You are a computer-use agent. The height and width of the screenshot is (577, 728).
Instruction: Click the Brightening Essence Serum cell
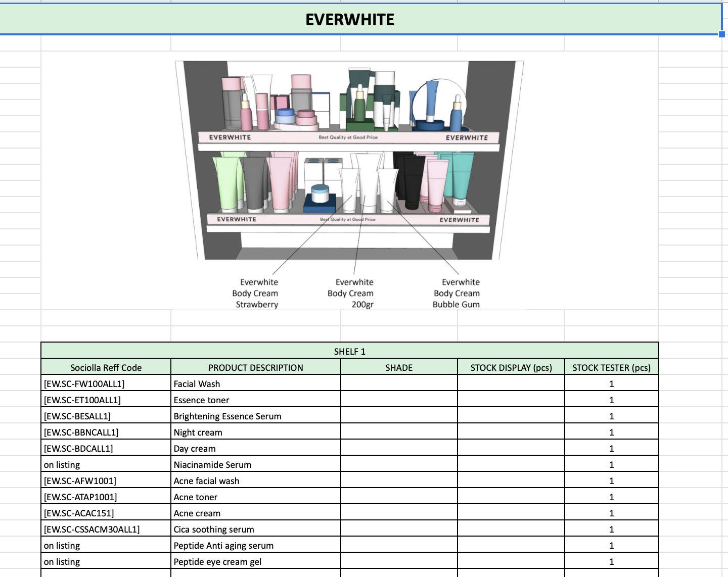click(x=256, y=416)
